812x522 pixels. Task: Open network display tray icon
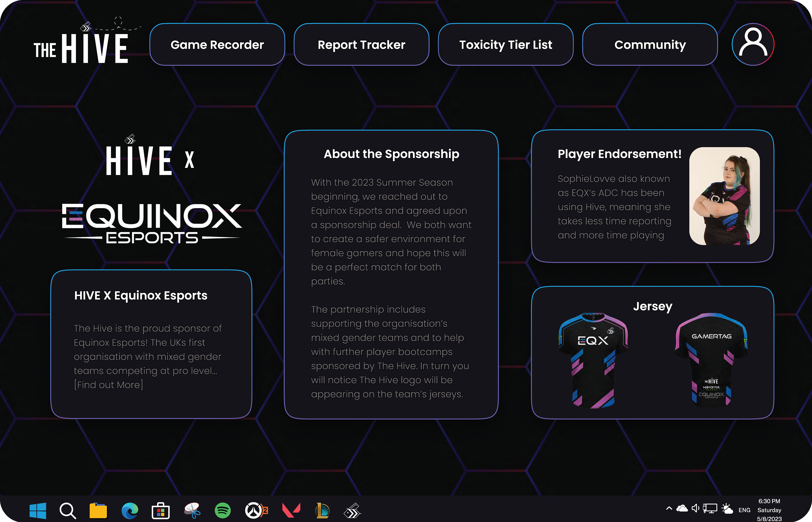click(710, 508)
